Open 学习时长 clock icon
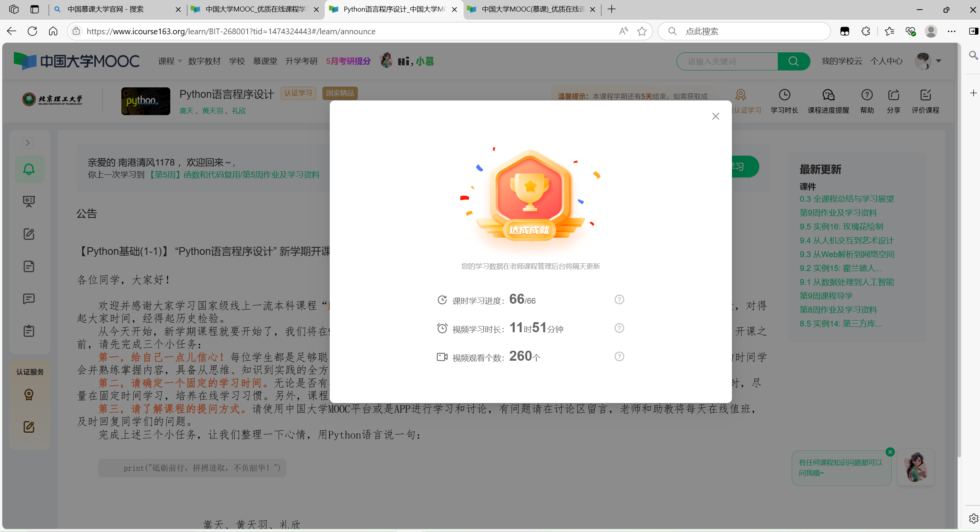Image resolution: width=980 pixels, height=532 pixels. point(784,95)
